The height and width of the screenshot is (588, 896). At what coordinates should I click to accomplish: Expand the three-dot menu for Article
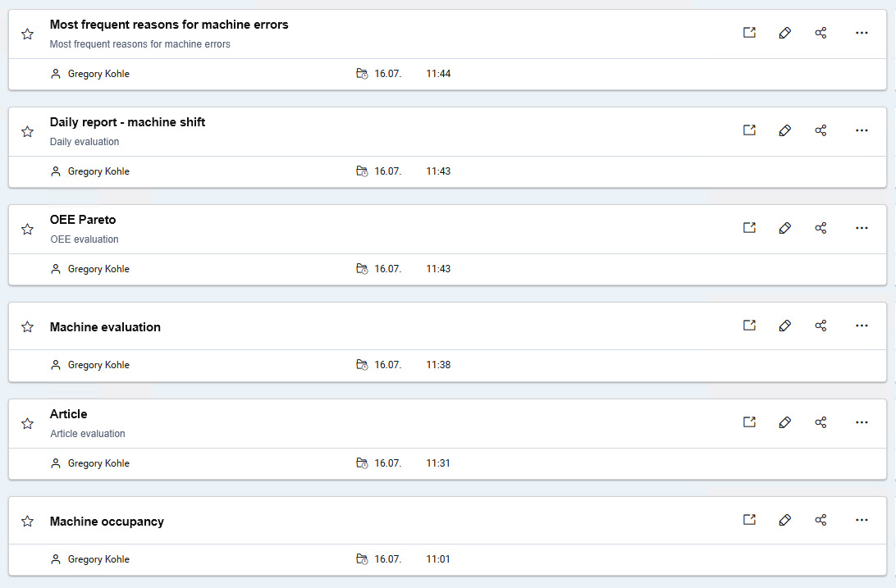[x=861, y=422]
